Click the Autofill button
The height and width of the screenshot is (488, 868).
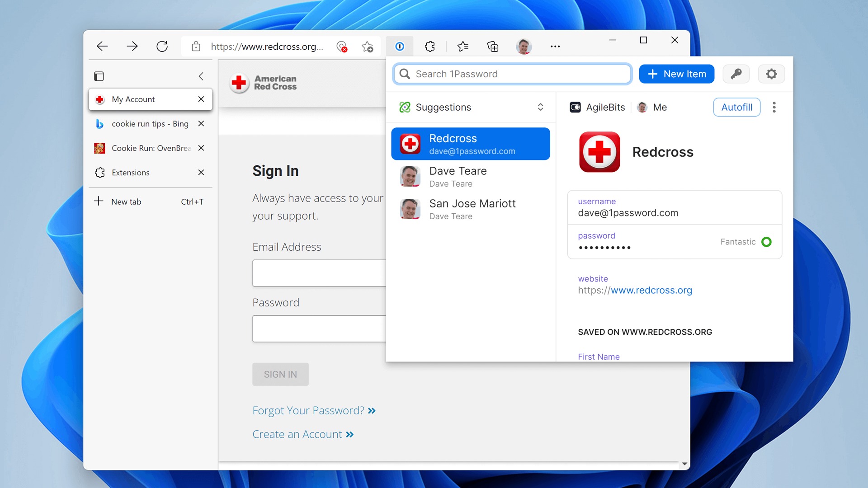pyautogui.click(x=736, y=107)
